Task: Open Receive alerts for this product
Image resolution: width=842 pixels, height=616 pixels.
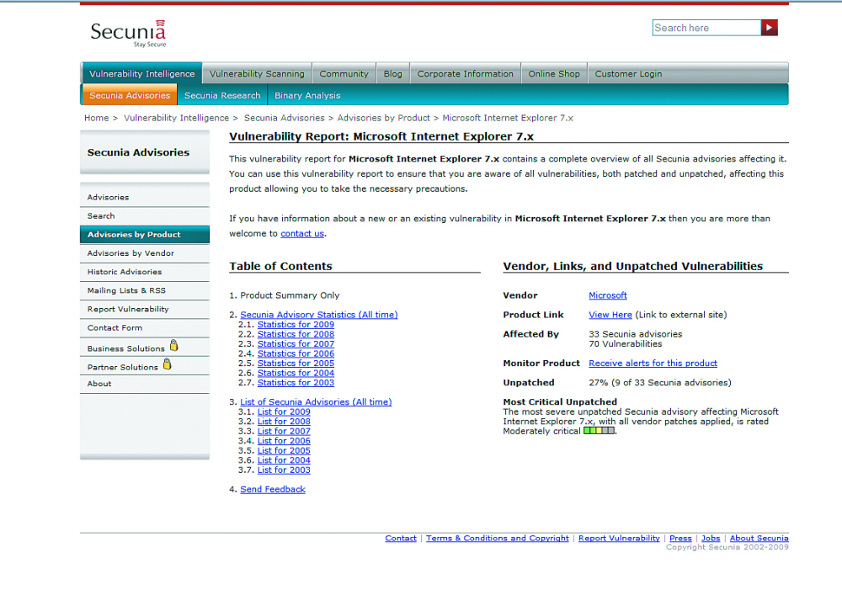Action: click(653, 364)
